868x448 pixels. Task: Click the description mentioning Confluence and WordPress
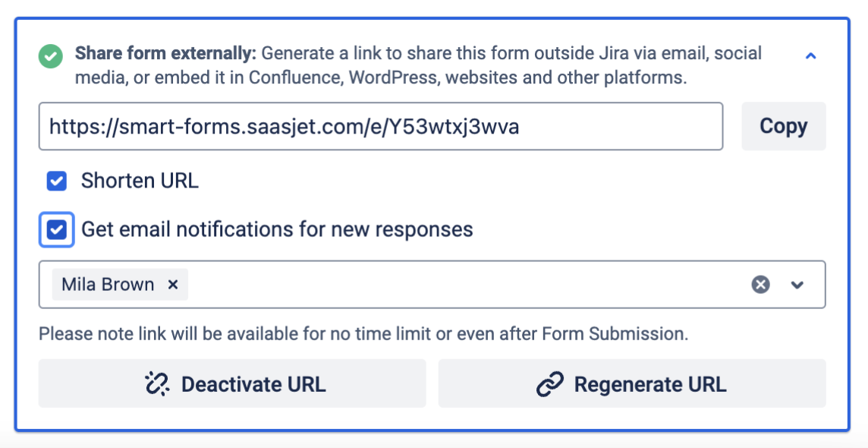point(379,77)
